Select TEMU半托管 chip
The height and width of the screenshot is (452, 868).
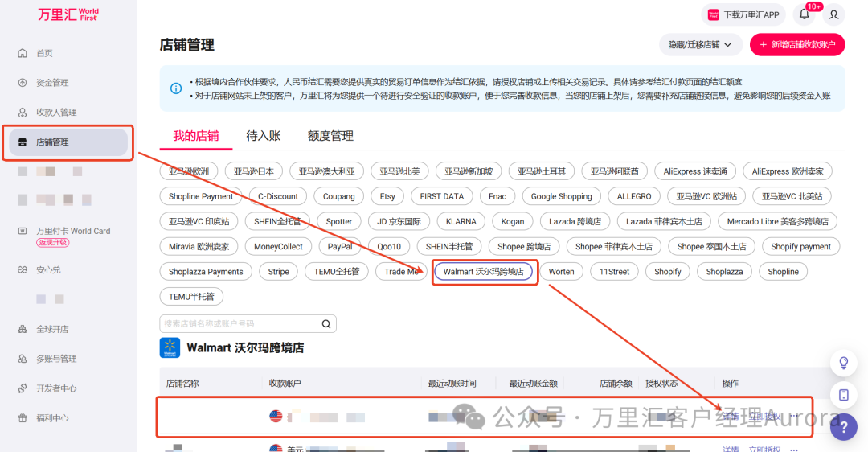(x=191, y=296)
